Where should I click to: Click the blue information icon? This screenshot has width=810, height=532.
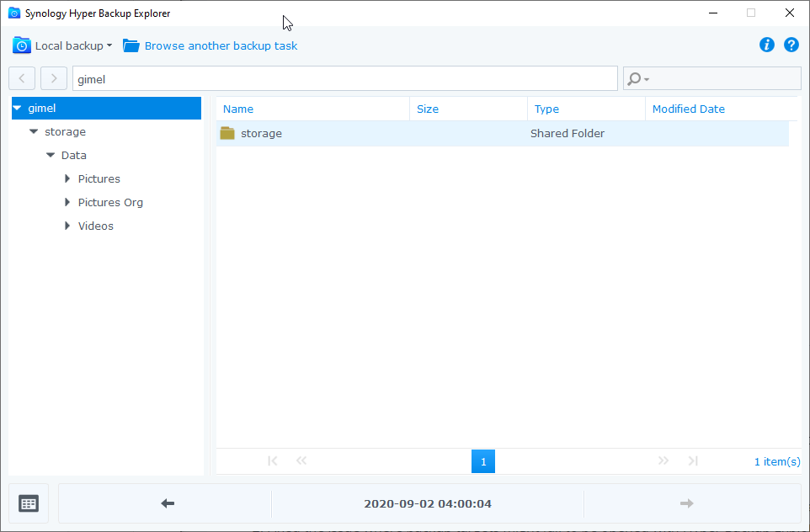pos(766,45)
